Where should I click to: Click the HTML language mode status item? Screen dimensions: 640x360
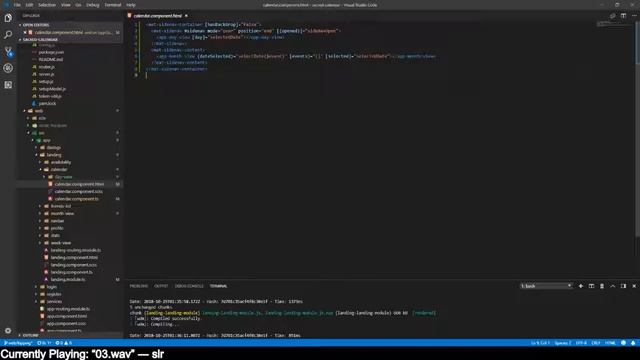pos(610,343)
